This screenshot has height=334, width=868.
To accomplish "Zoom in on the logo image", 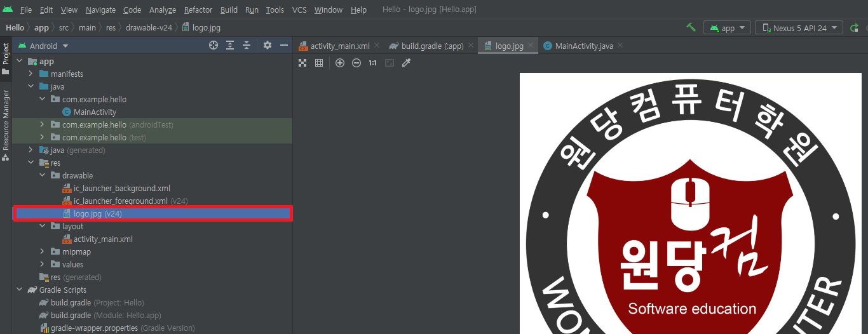I will [x=340, y=63].
